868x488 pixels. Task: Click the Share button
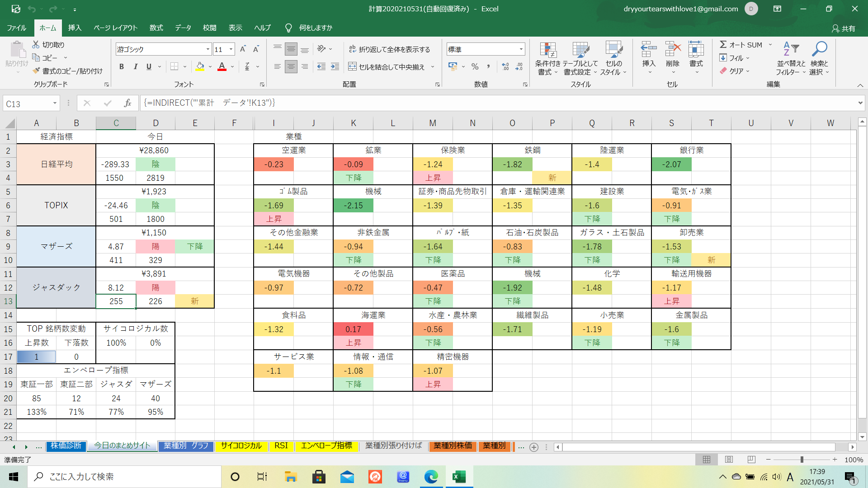[x=844, y=28]
